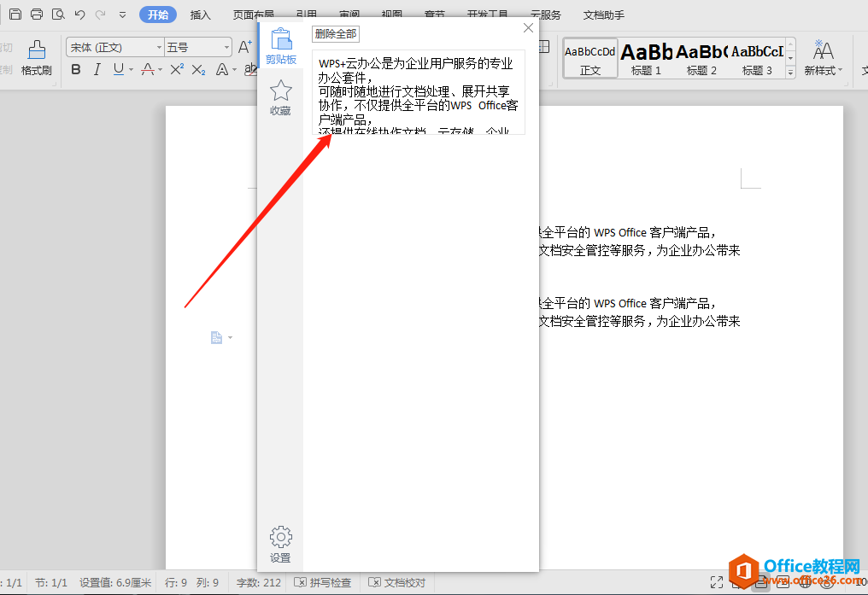
Task: Toggle italic formatting
Action: (x=97, y=70)
